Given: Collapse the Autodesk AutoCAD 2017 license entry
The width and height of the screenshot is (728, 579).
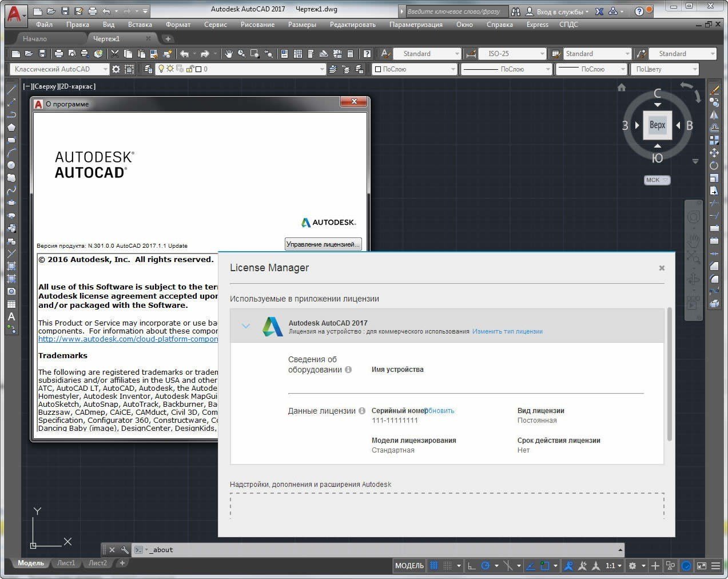Looking at the screenshot, I should [x=246, y=326].
